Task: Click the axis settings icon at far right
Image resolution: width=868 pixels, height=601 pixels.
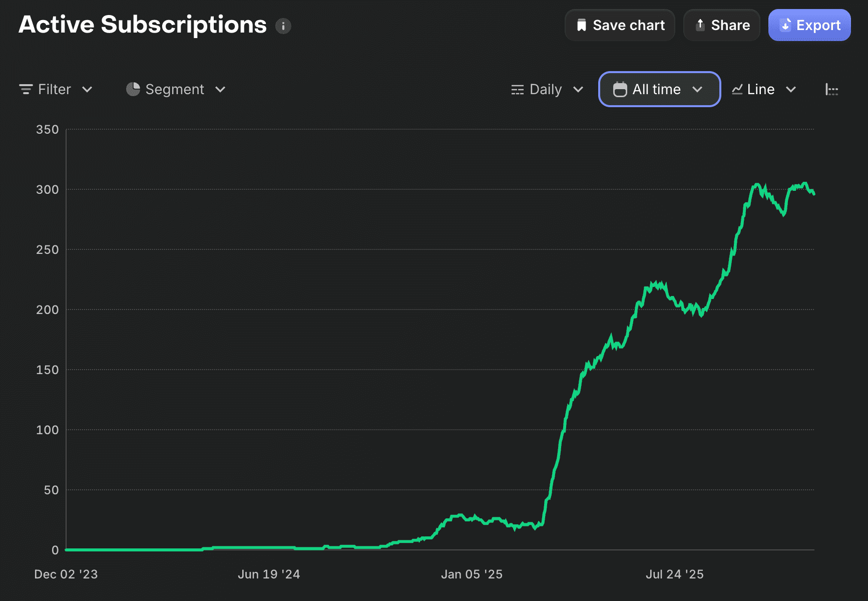Action: pyautogui.click(x=832, y=90)
